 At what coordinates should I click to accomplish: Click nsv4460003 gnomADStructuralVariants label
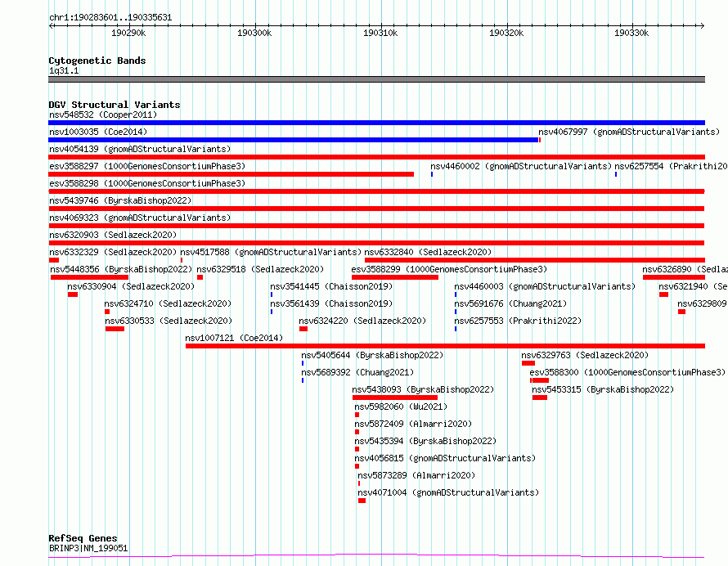pyautogui.click(x=545, y=286)
